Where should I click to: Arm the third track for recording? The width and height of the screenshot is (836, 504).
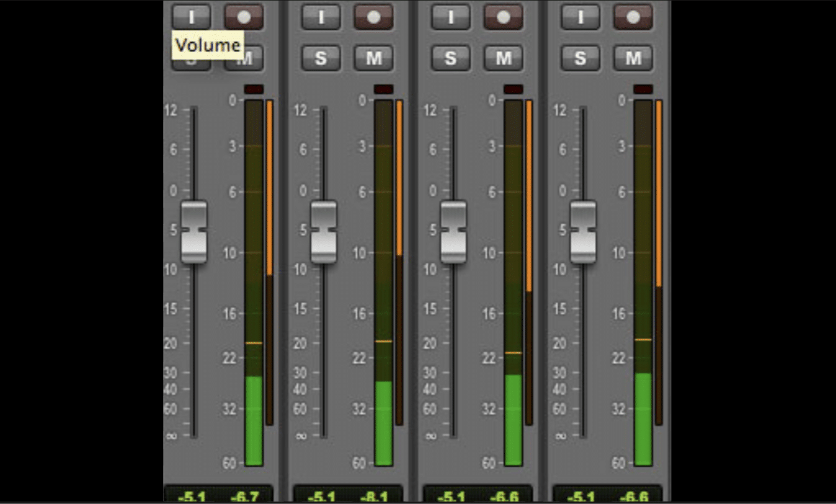(502, 17)
